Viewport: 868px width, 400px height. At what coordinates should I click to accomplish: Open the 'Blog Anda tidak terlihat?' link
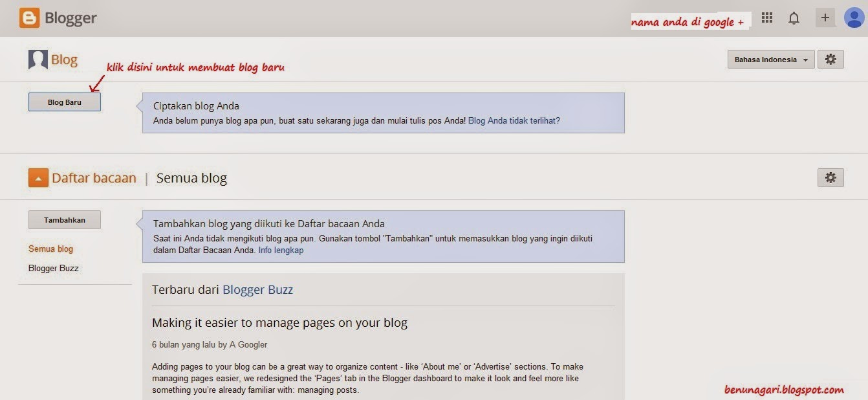514,120
